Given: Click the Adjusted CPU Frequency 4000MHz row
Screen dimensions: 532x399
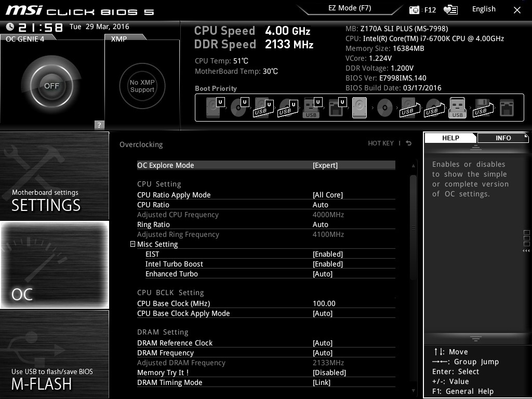Looking at the screenshot, I should click(x=266, y=215).
